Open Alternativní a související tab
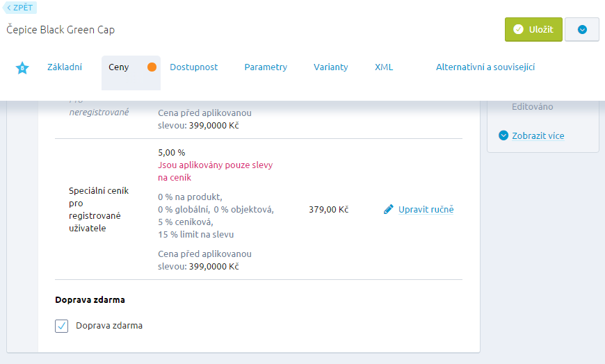This screenshot has height=364, width=605. tap(485, 67)
